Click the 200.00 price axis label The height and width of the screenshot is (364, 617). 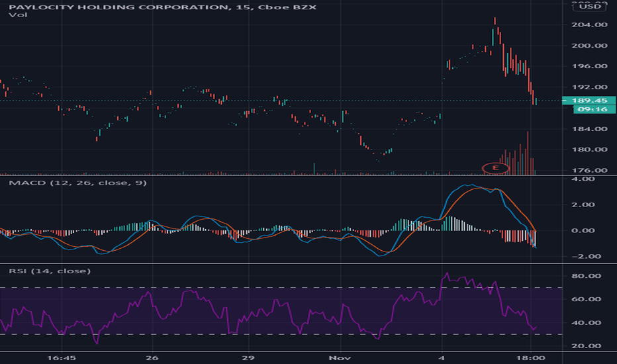589,46
